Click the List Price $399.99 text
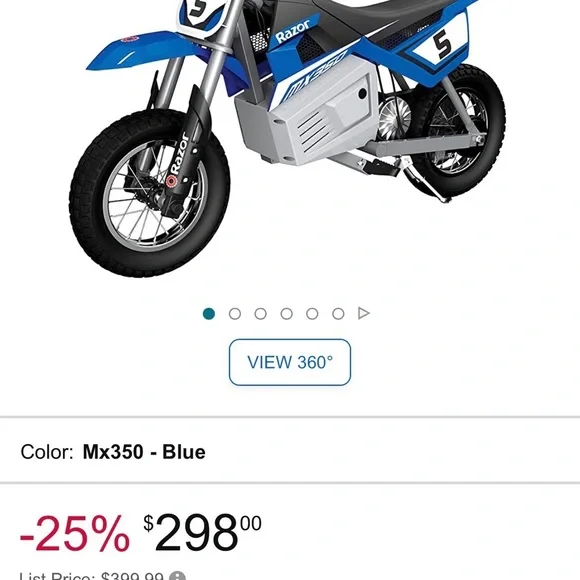This screenshot has height=580, width=580. [x=91, y=576]
